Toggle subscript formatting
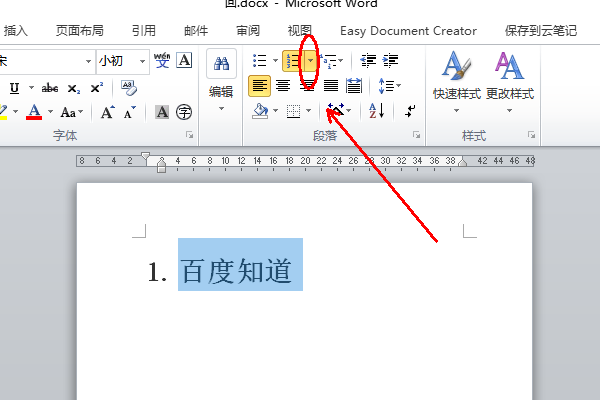The image size is (600, 400). tap(73, 89)
